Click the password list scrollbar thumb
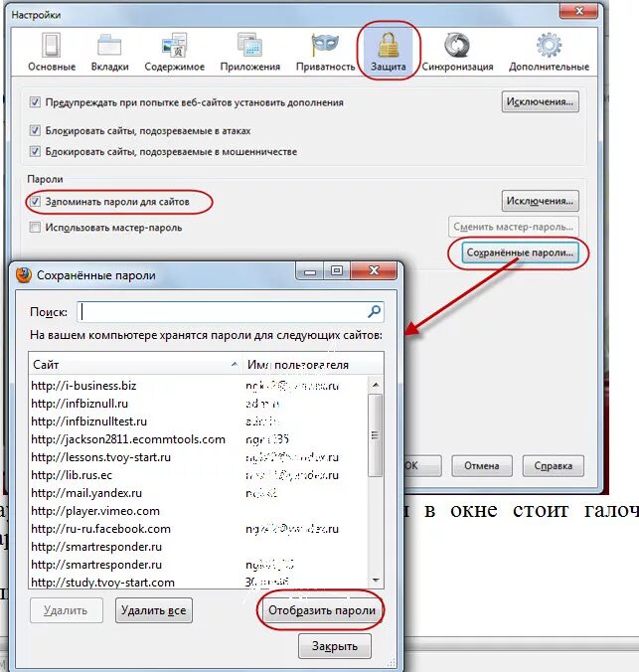This screenshot has width=639, height=672. [376, 435]
